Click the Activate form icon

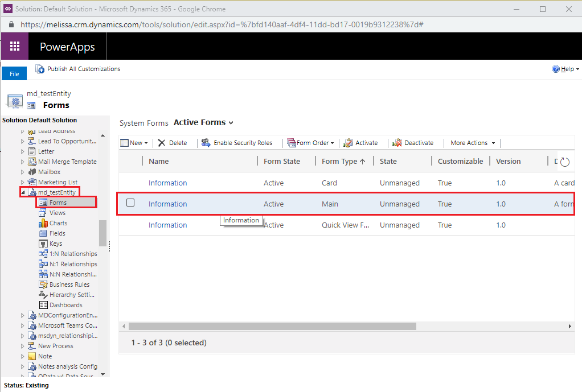click(348, 143)
